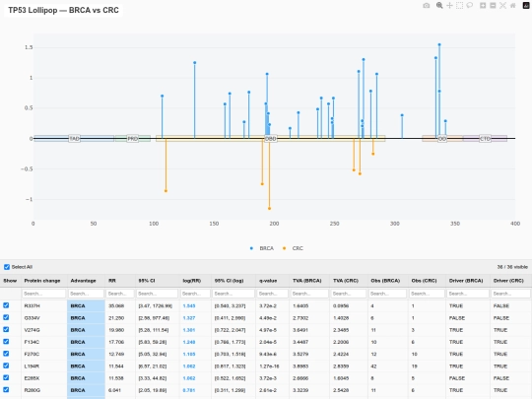
Task: Click the chart title 'TP53 Lollipop — BRCA vs CRC'
Action: coord(63,10)
